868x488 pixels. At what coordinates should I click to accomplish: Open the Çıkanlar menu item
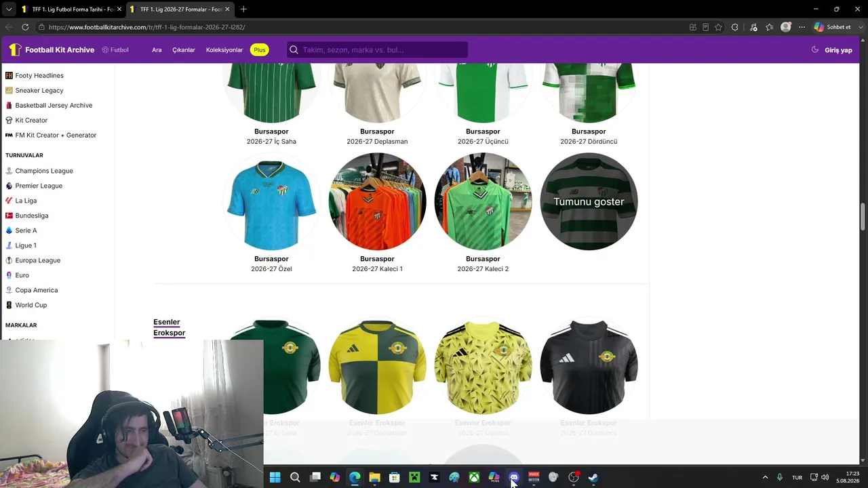point(184,50)
